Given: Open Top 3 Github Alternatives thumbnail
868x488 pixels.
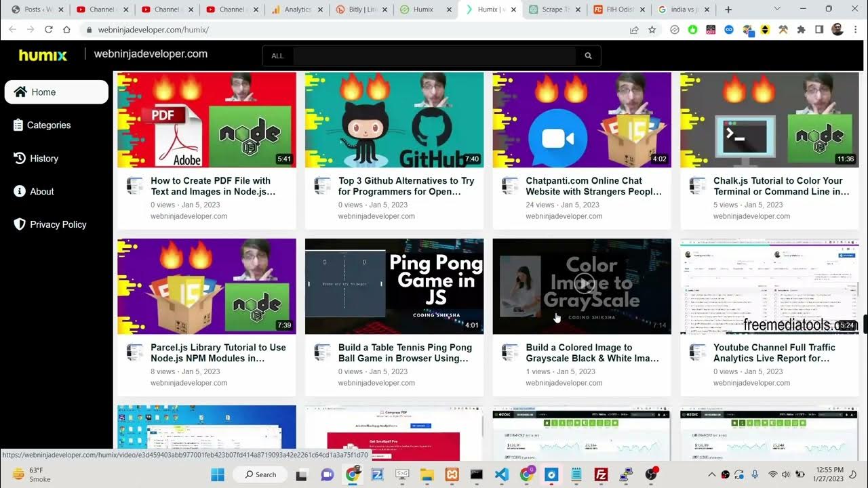Looking at the screenshot, I should point(394,120).
